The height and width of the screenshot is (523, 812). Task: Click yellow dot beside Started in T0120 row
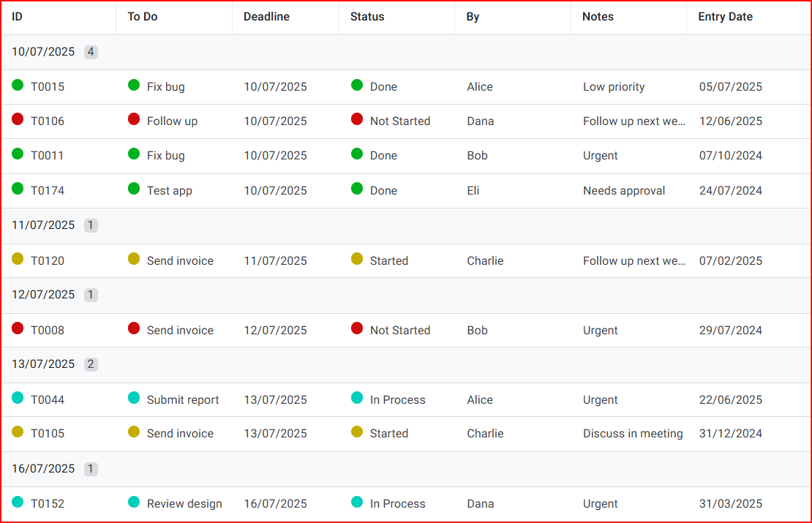[x=357, y=259]
